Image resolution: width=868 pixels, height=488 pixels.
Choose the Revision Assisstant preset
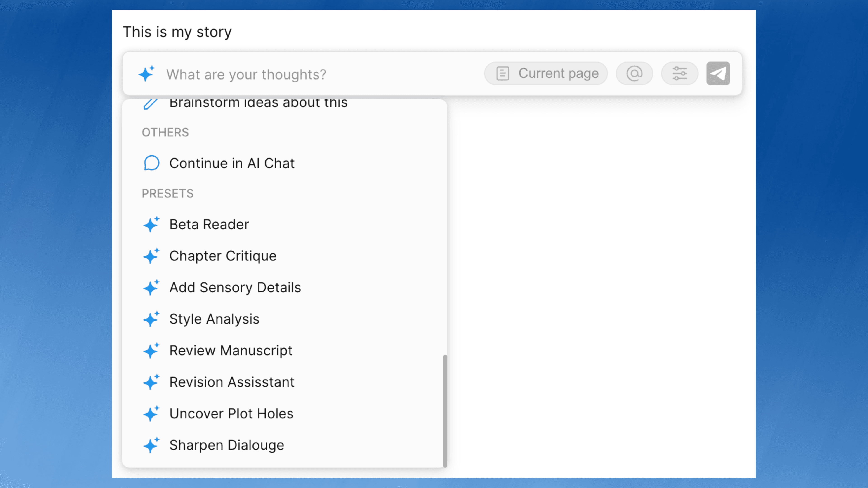[x=231, y=382]
